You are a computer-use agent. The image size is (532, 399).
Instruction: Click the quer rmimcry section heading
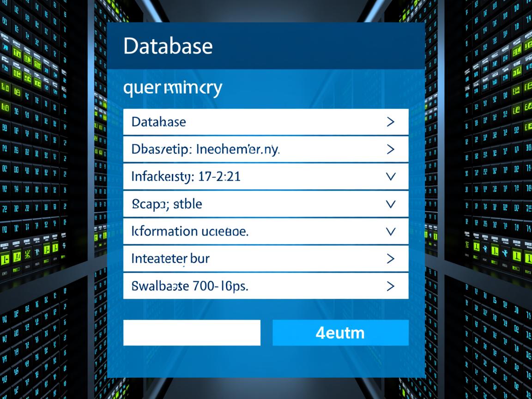pos(173,87)
